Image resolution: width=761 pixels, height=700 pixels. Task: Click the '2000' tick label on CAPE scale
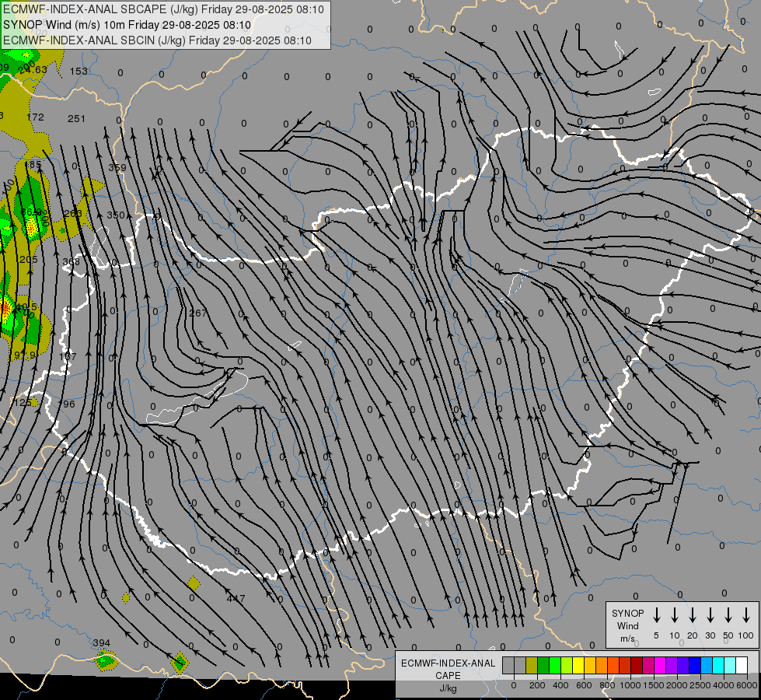coord(677,685)
